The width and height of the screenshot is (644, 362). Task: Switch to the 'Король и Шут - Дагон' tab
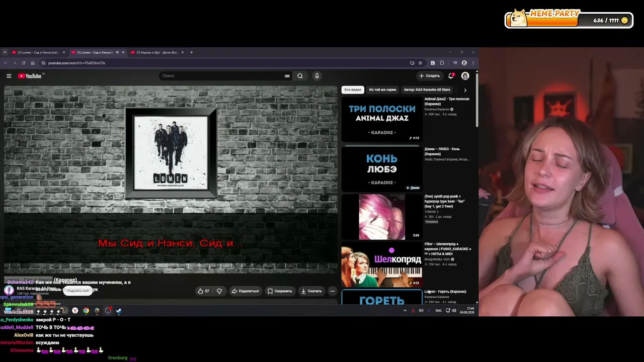pos(157,52)
